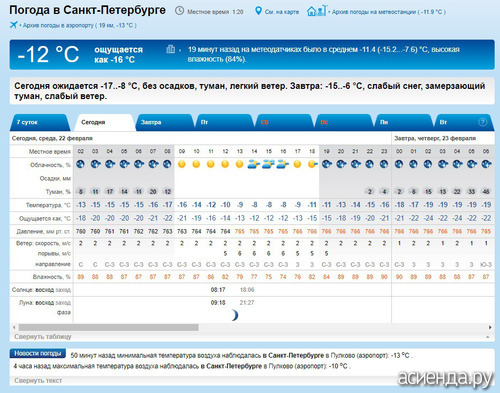Click the clock icon next to local time
500x393 pixels.
point(179,11)
